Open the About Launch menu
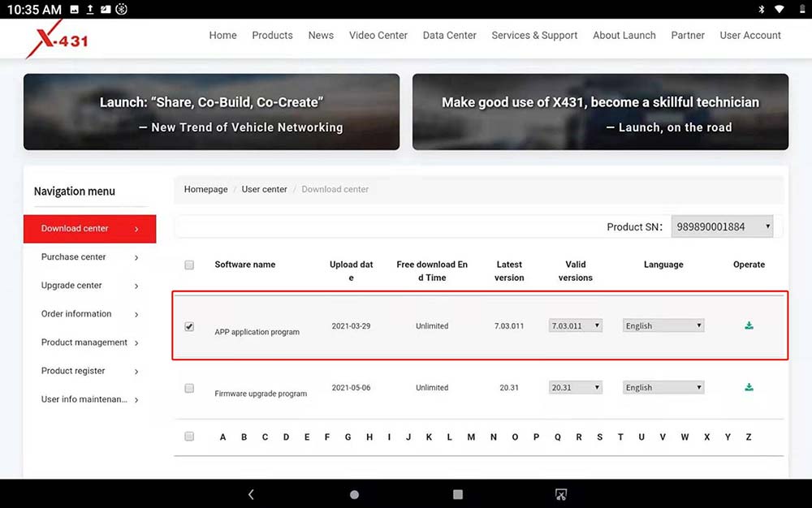Screen dimensions: 812x508 click(x=624, y=35)
